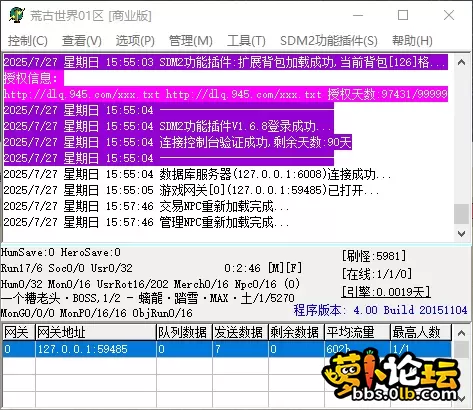Screen dimensions: 473x410
Task: Click the 一个糟老头·BOSS status line
Action: point(148,298)
